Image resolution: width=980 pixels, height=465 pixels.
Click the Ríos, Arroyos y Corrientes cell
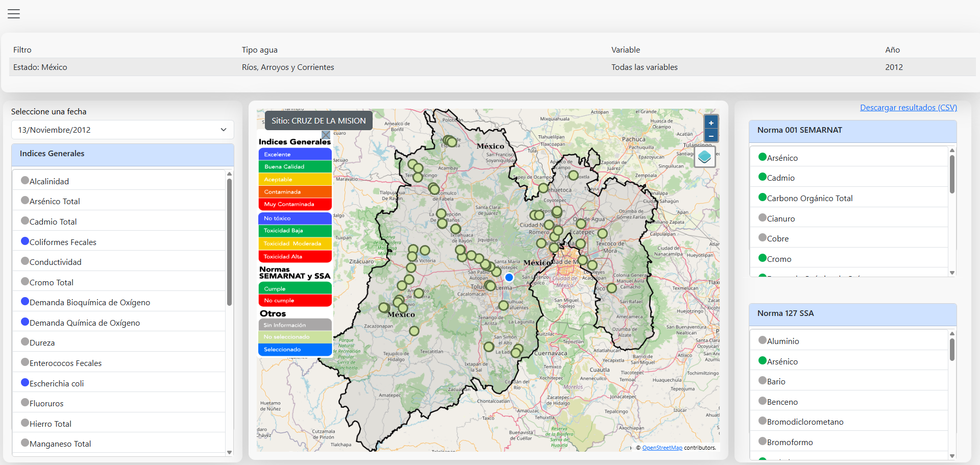pyautogui.click(x=423, y=67)
